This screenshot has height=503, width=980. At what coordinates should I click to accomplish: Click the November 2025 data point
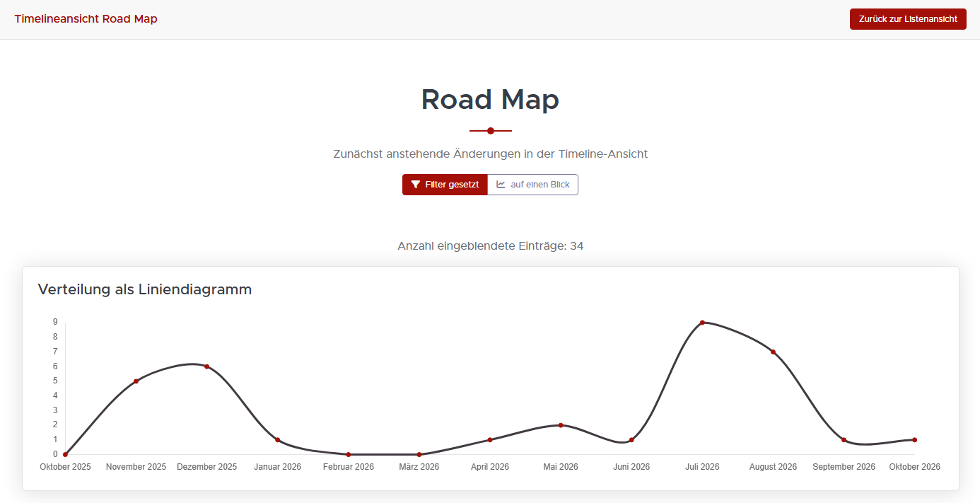coord(136,381)
